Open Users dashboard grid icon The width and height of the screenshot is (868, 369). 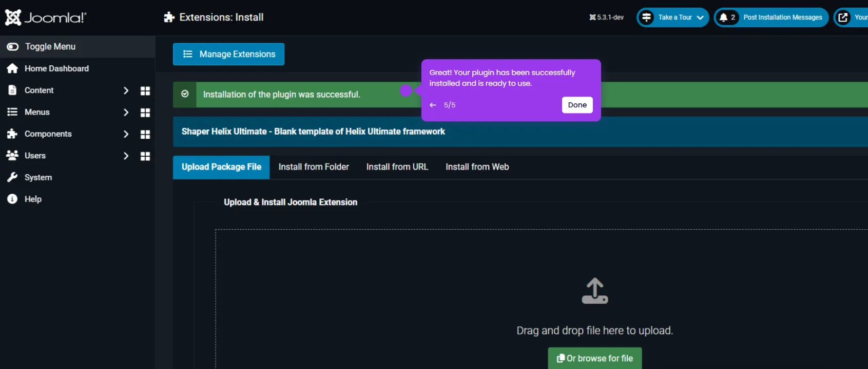point(145,156)
